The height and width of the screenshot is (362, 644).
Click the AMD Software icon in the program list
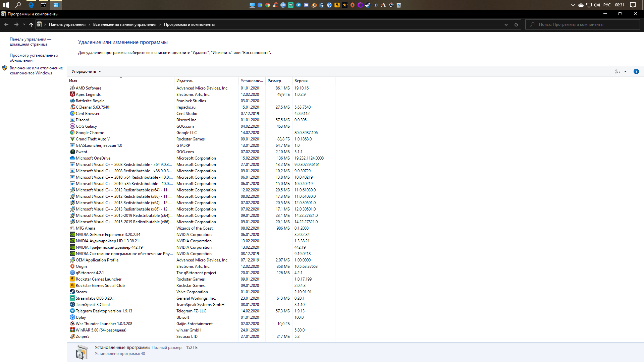[x=72, y=88]
